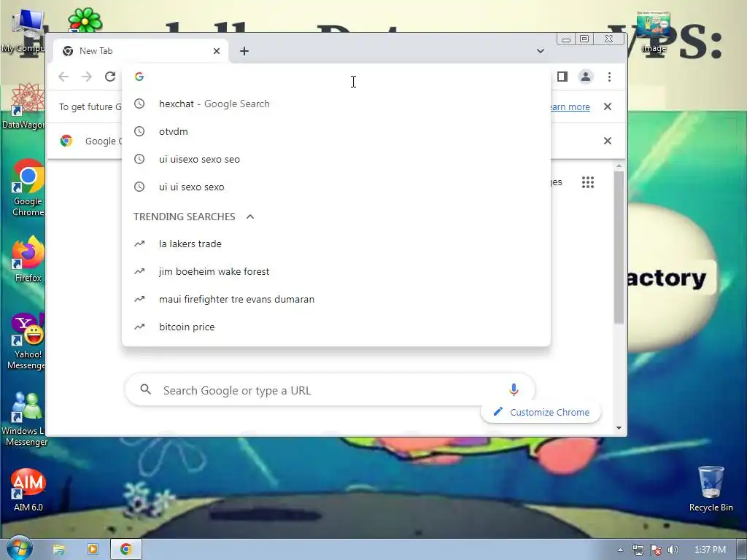
Task: Launch Google Chrome from the desktop shortcut
Action: pos(28,187)
